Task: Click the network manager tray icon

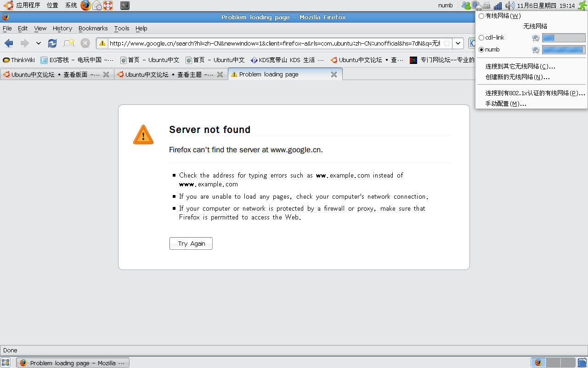Action: [477, 6]
